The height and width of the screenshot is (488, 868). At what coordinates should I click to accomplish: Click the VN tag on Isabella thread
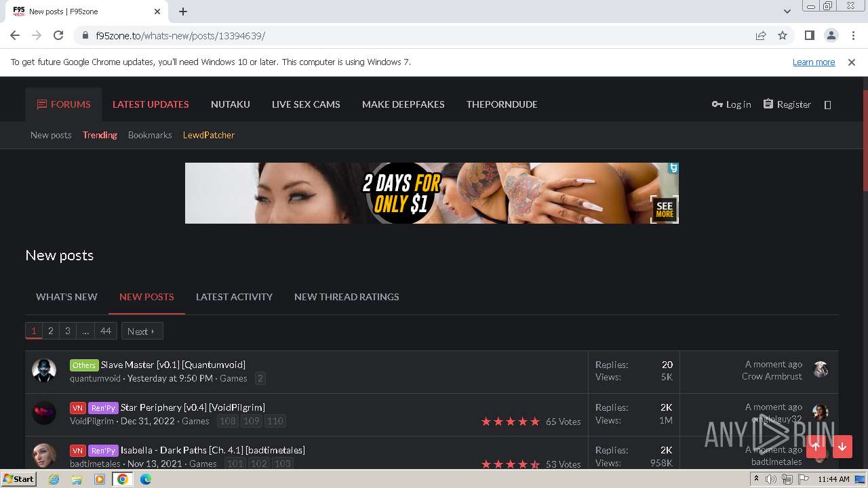[77, 451]
